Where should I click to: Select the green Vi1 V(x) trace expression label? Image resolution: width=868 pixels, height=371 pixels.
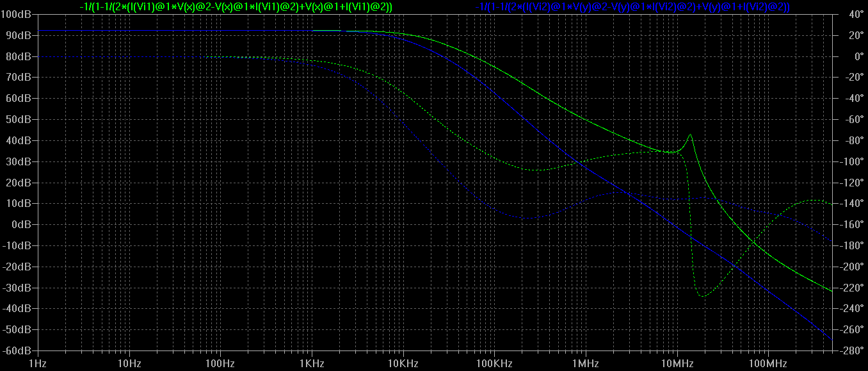(x=236, y=6)
